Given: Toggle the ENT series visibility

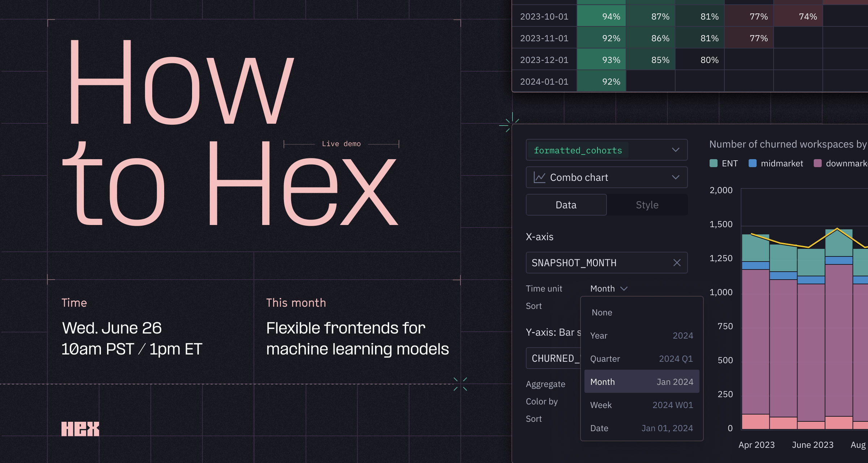Looking at the screenshot, I should pos(724,163).
